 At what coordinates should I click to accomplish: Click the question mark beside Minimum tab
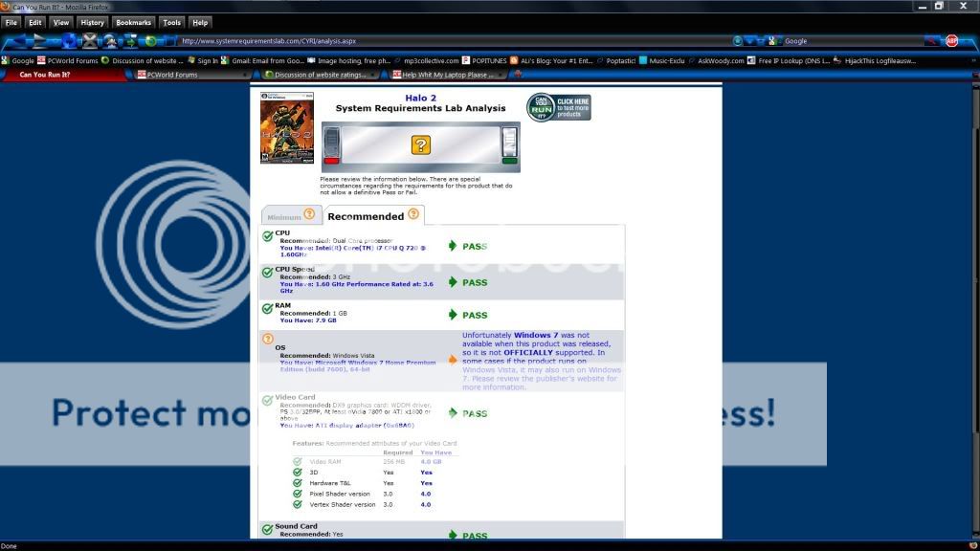pyautogui.click(x=309, y=214)
